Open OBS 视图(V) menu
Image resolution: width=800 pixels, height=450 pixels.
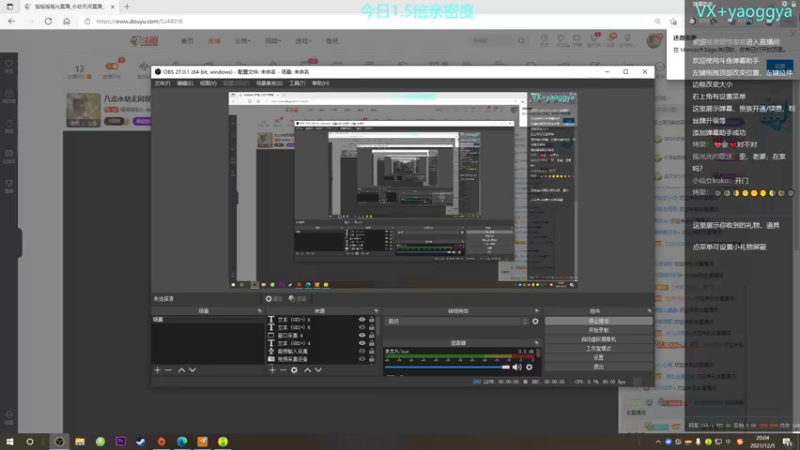pos(208,83)
